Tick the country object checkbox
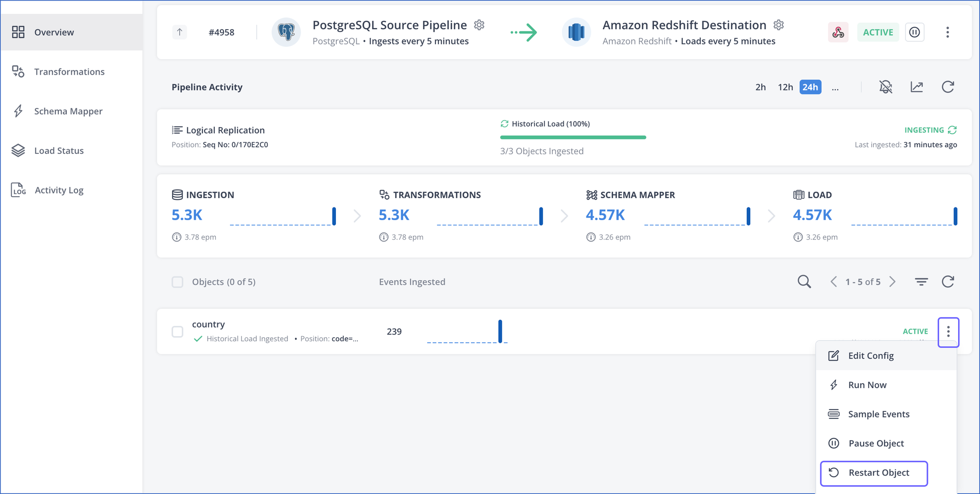Image resolution: width=980 pixels, height=494 pixels. [177, 332]
